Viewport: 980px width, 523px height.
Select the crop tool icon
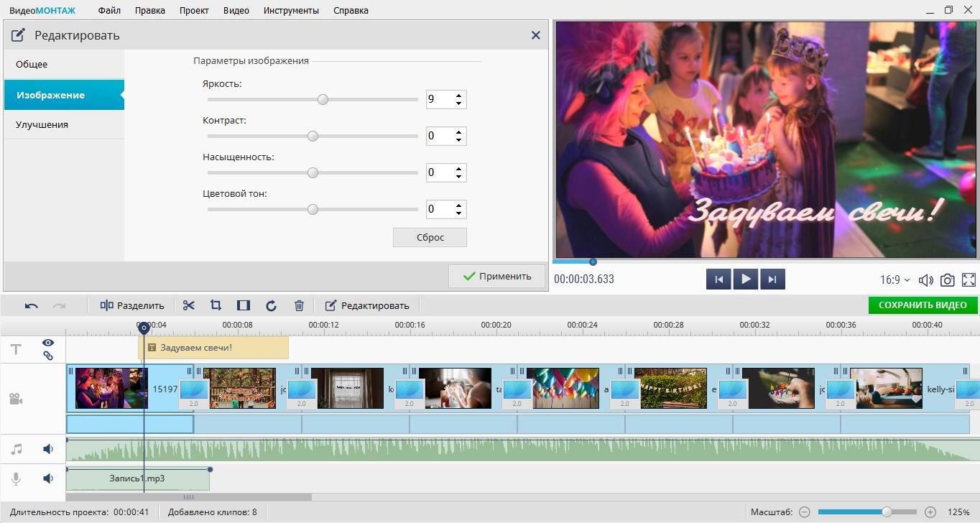[x=216, y=305]
